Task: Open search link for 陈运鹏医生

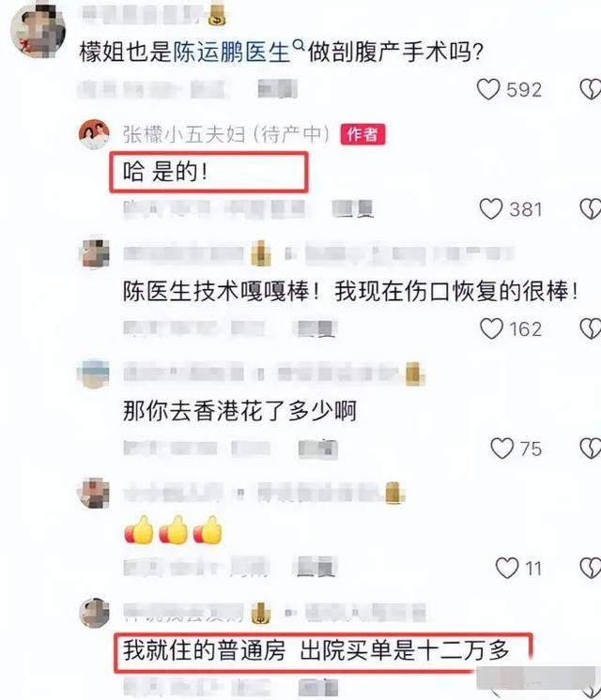Action: point(231,53)
